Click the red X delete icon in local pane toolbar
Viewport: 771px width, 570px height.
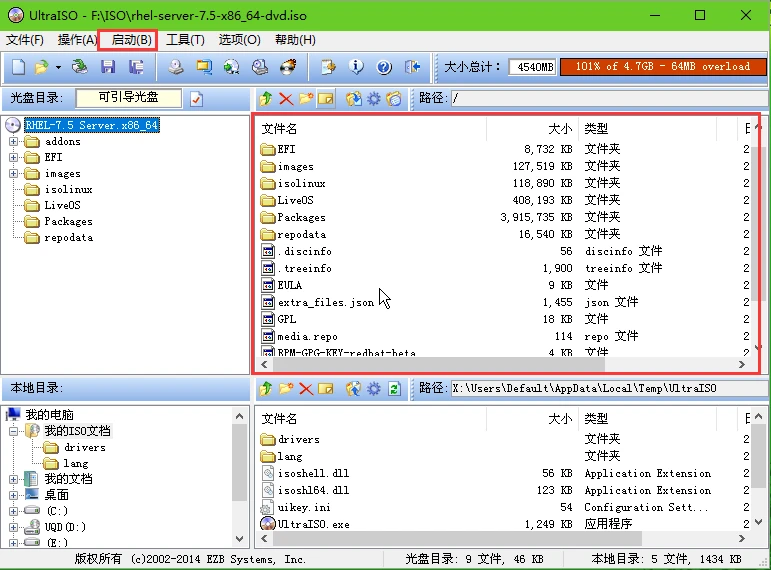coord(306,389)
